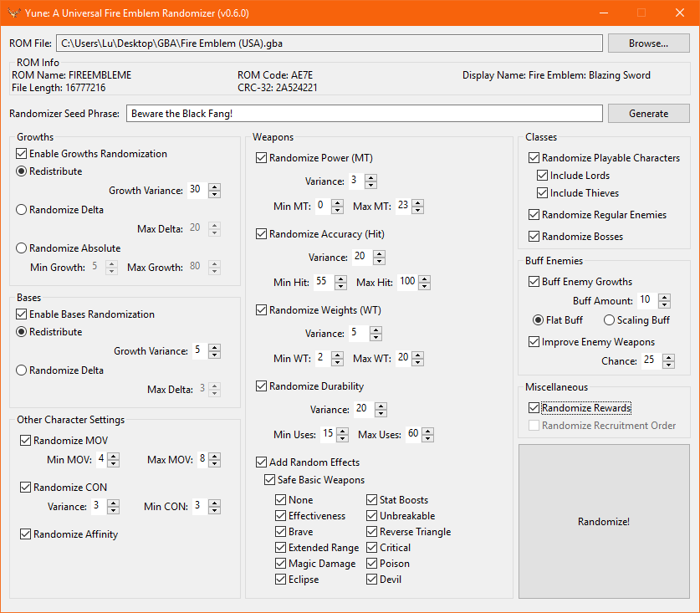Toggle Randomize Weights (WT) checkbox
The width and height of the screenshot is (700, 613).
pyautogui.click(x=261, y=310)
